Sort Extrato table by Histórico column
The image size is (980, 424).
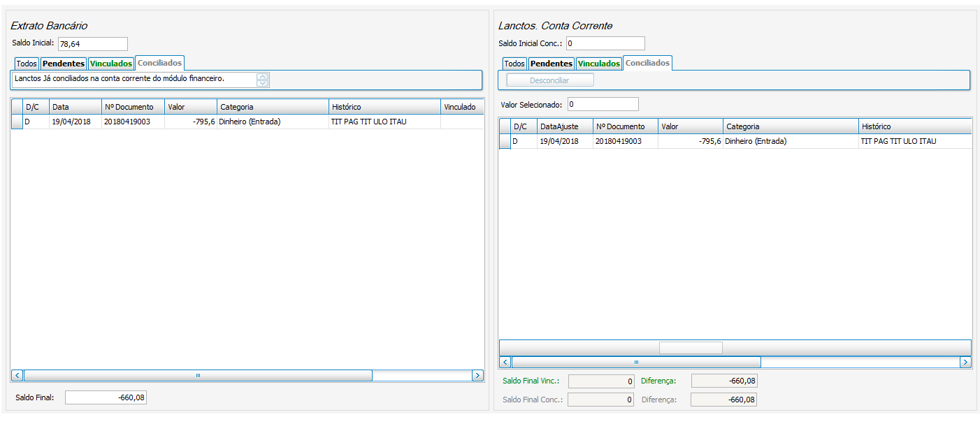pos(385,107)
